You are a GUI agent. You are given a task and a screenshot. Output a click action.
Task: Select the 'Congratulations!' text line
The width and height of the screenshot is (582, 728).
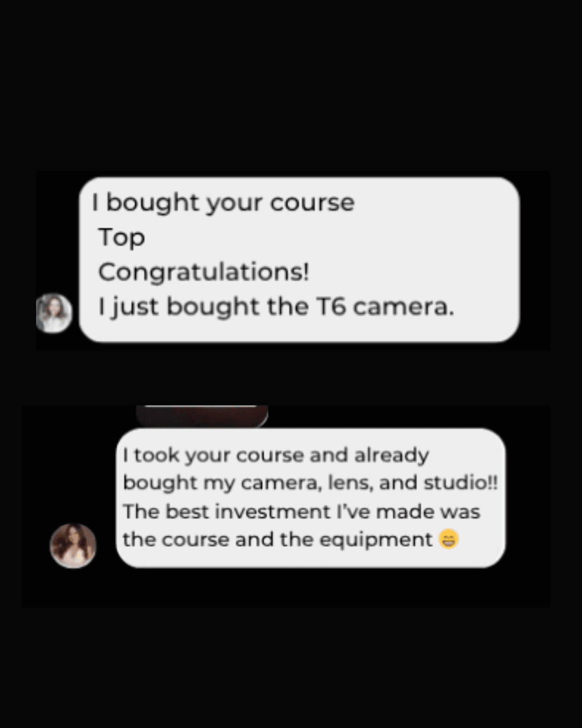pyautogui.click(x=204, y=272)
